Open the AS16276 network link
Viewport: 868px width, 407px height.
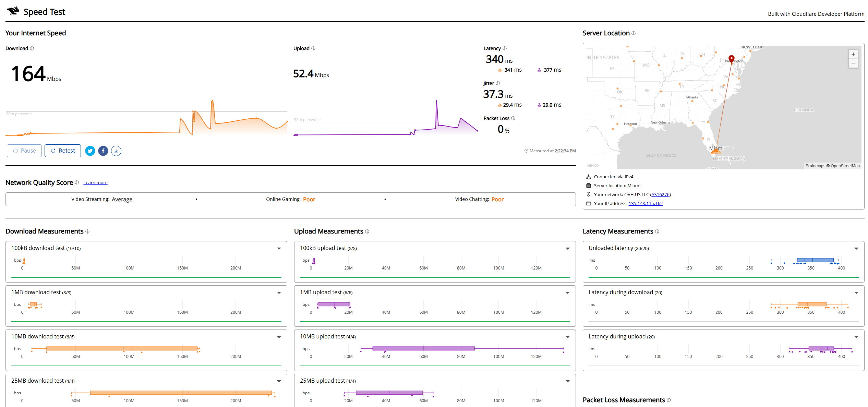(x=660, y=195)
